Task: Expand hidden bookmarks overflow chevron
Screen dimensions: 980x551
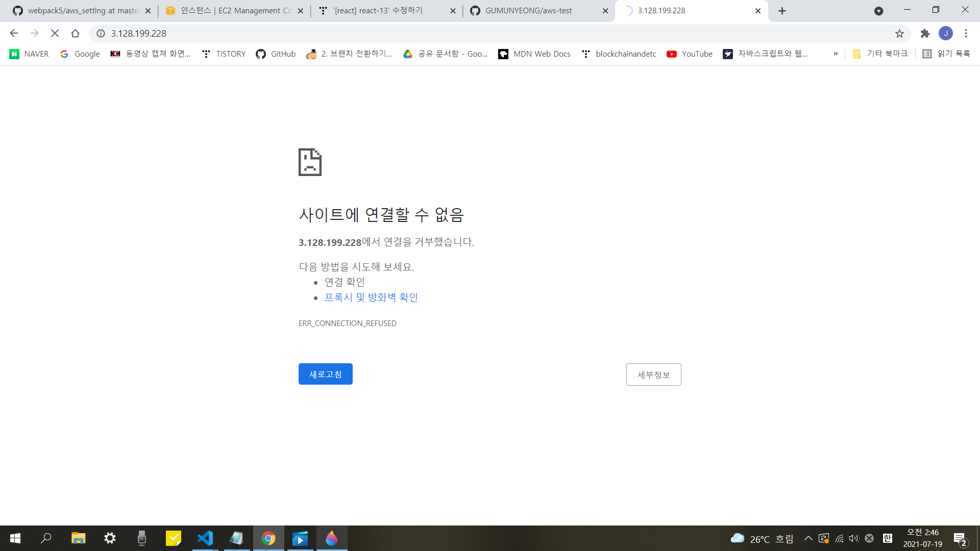Action: click(x=836, y=54)
